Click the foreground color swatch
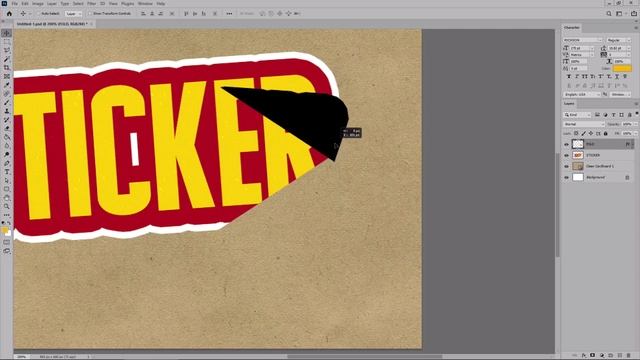The height and width of the screenshot is (360, 640). (x=5, y=230)
